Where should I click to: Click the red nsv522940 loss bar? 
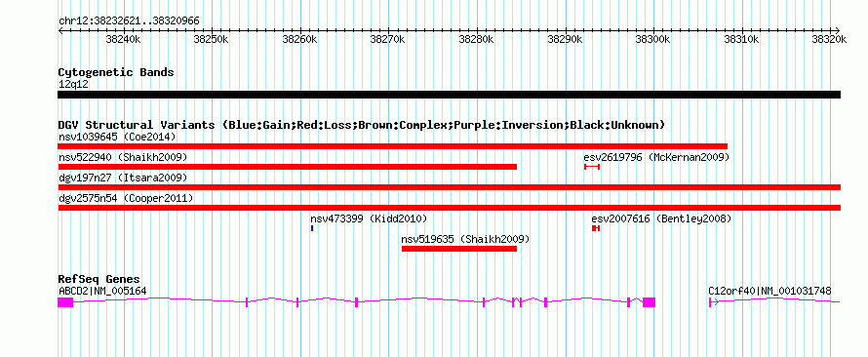[288, 167]
